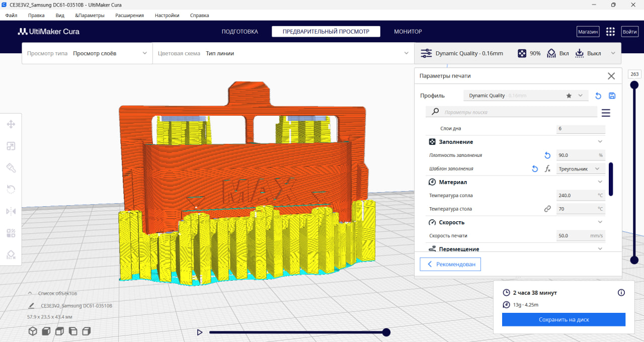Click the fx icon next to Шаблон заполнения
The width and height of the screenshot is (644, 342).
(x=547, y=169)
